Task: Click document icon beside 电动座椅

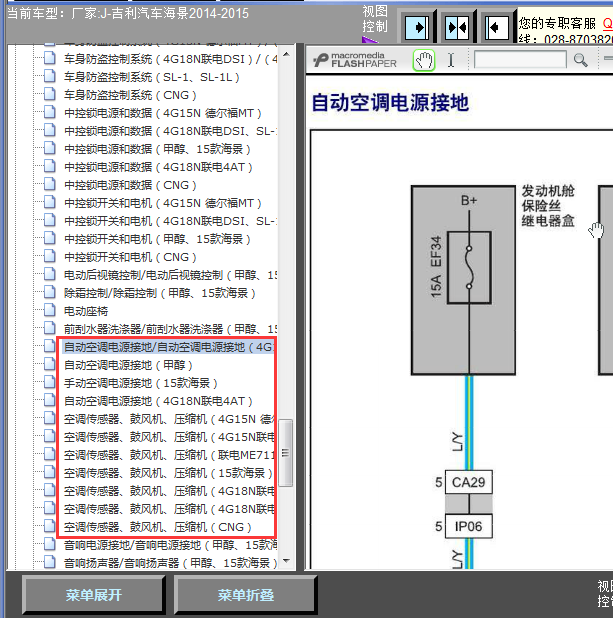Action: tap(50, 310)
